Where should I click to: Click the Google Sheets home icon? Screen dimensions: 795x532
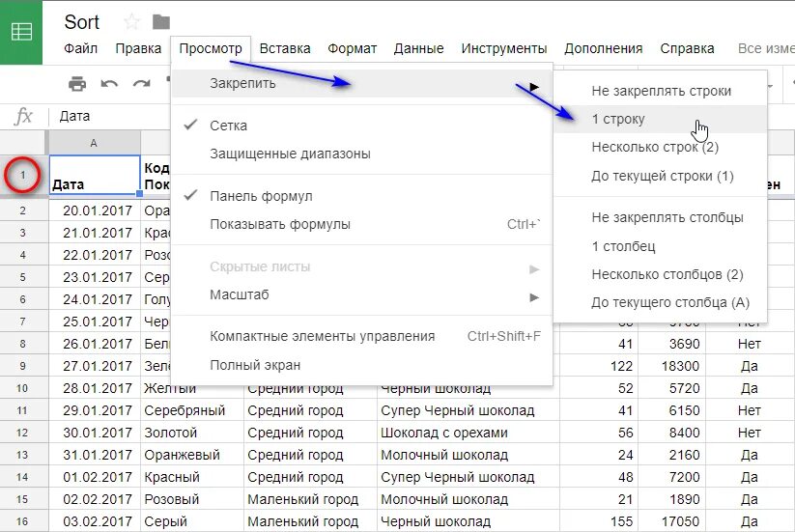[21, 32]
